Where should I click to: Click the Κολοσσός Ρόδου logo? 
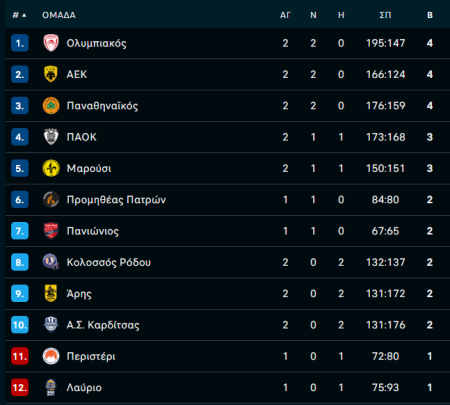[51, 262]
